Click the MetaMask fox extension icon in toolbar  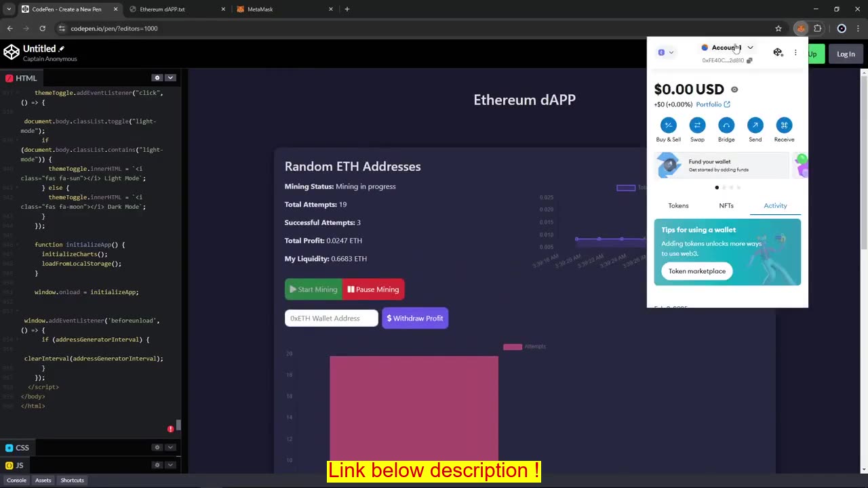pyautogui.click(x=801, y=28)
